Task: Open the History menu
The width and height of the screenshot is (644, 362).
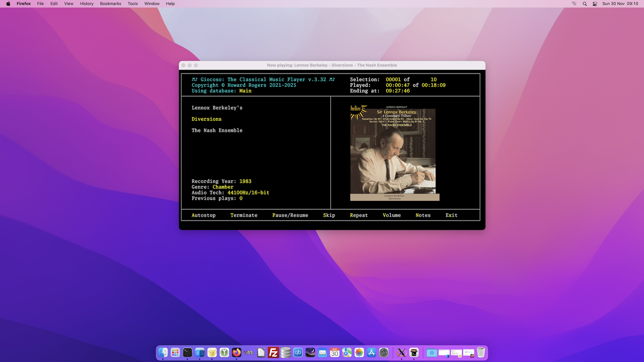Action: (x=86, y=3)
